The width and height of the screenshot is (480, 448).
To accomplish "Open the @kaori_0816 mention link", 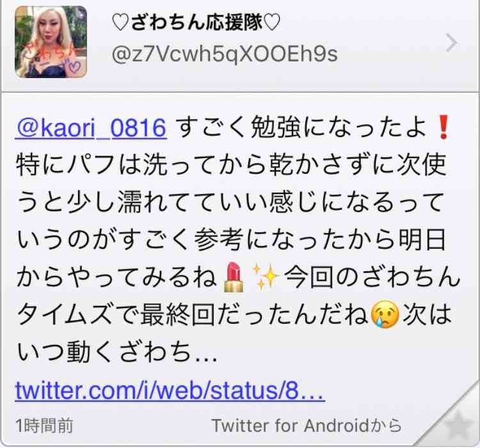I will (x=91, y=128).
